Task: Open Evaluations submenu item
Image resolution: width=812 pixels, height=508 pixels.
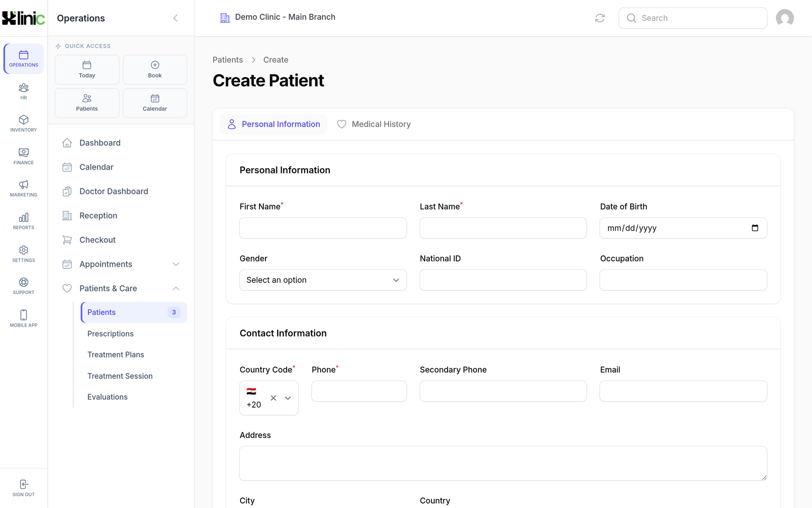Action: coord(134,397)
